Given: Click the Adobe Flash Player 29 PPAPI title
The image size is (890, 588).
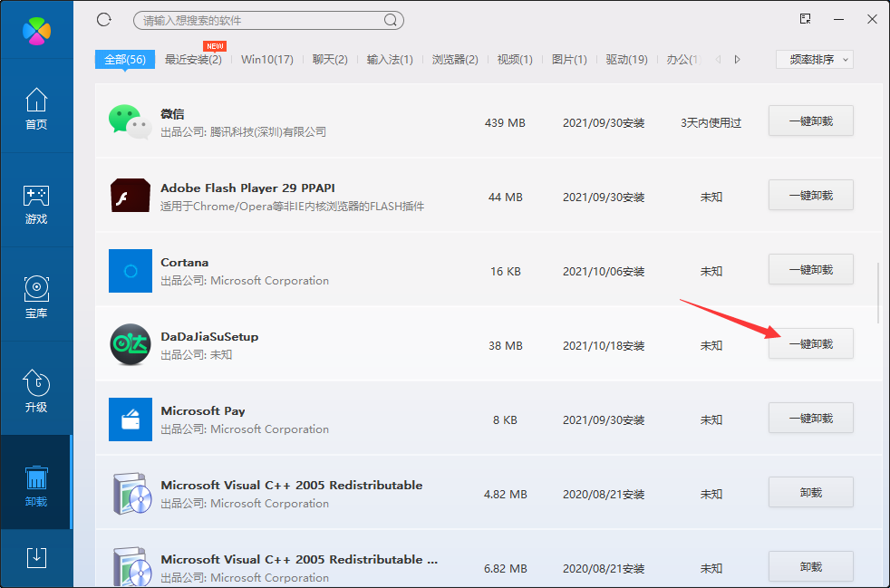Looking at the screenshot, I should click(x=248, y=188).
